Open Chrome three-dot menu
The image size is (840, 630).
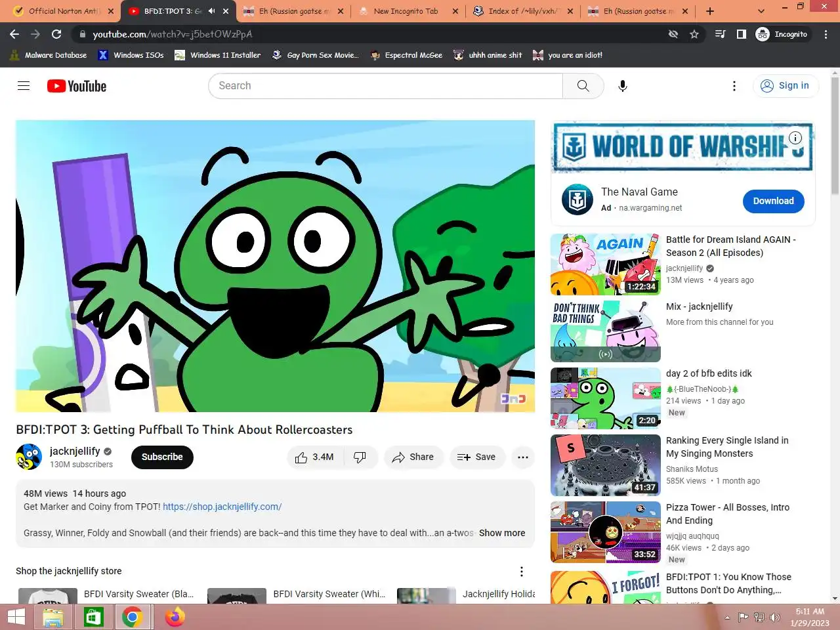coord(826,34)
